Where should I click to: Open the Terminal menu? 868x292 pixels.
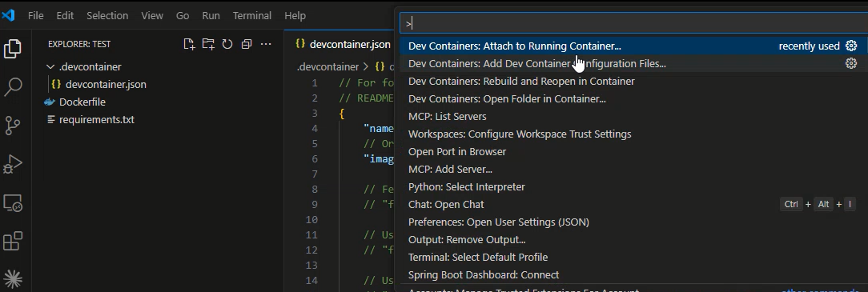point(252,15)
